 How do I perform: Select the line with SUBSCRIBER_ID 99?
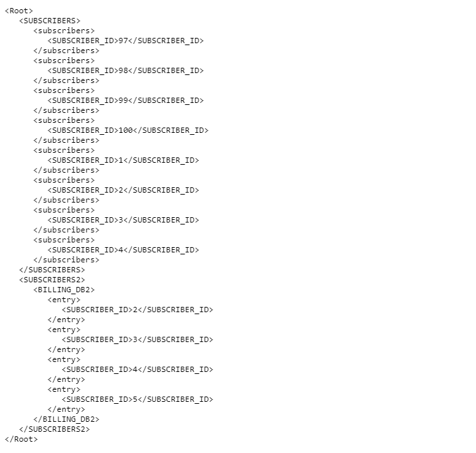(x=125, y=100)
